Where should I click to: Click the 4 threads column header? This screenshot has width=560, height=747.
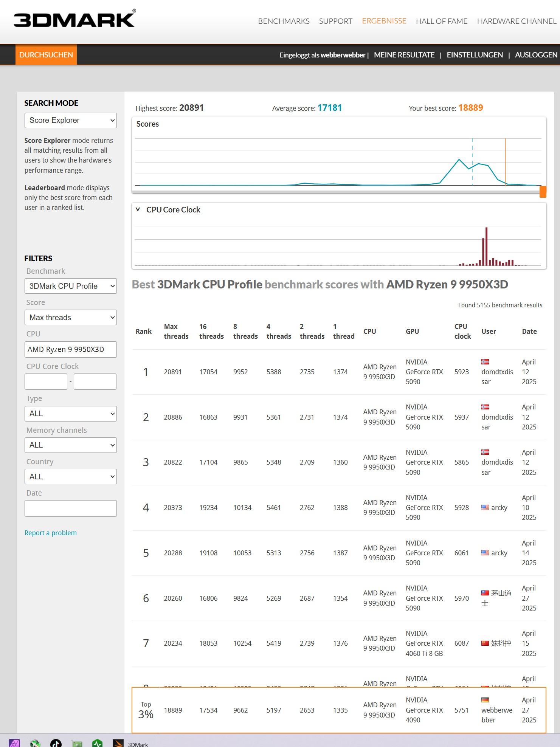tap(279, 331)
